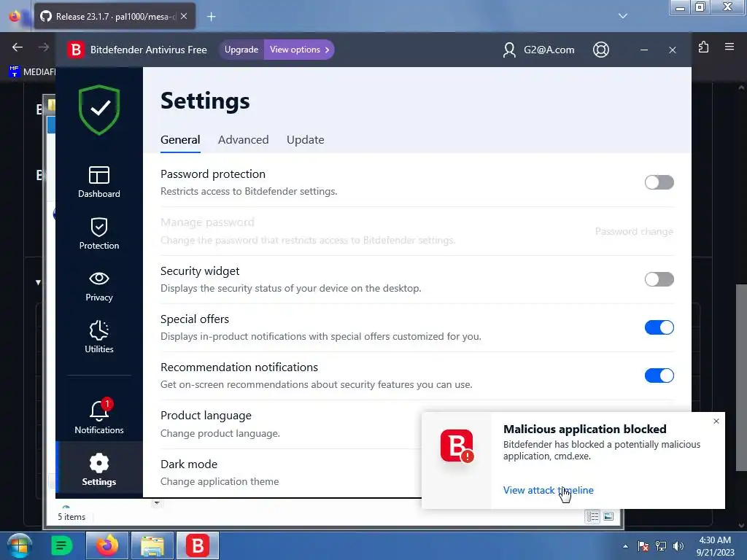Image resolution: width=747 pixels, height=560 pixels.
Task: Turn off Recommendation notifications toggle
Action: (659, 376)
